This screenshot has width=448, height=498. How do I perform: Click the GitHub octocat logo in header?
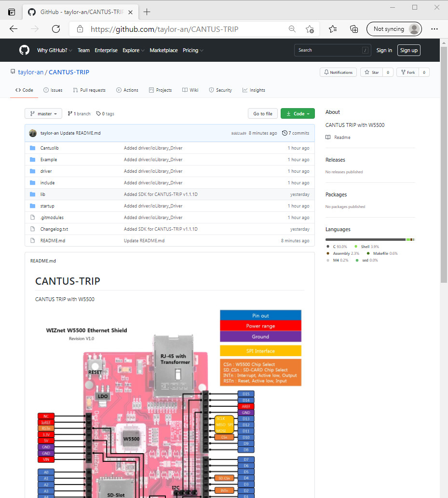point(24,50)
